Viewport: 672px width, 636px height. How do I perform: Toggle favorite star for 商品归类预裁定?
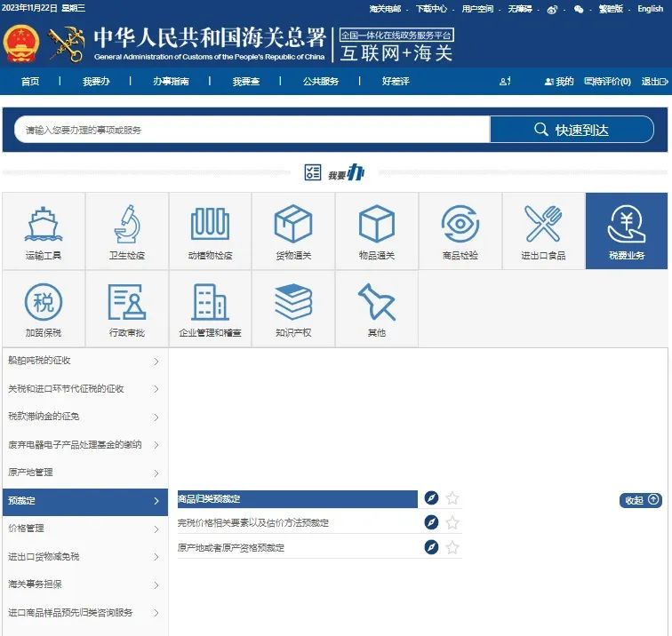point(452,498)
